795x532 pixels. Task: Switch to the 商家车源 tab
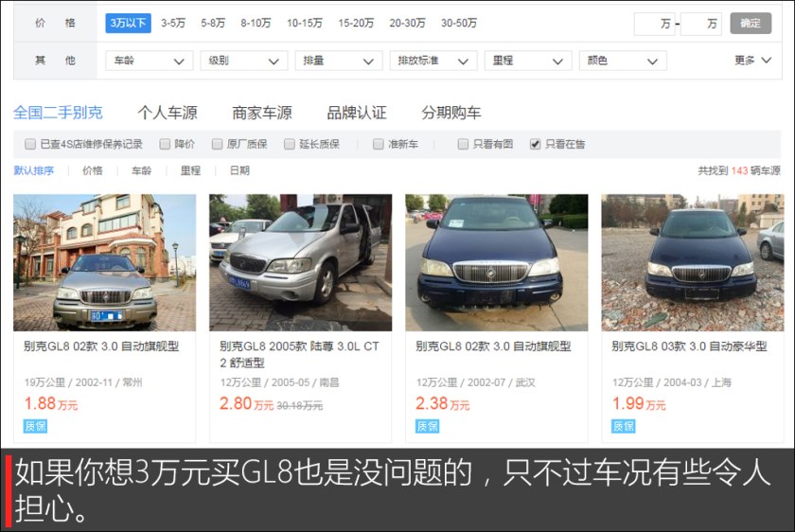pyautogui.click(x=262, y=113)
